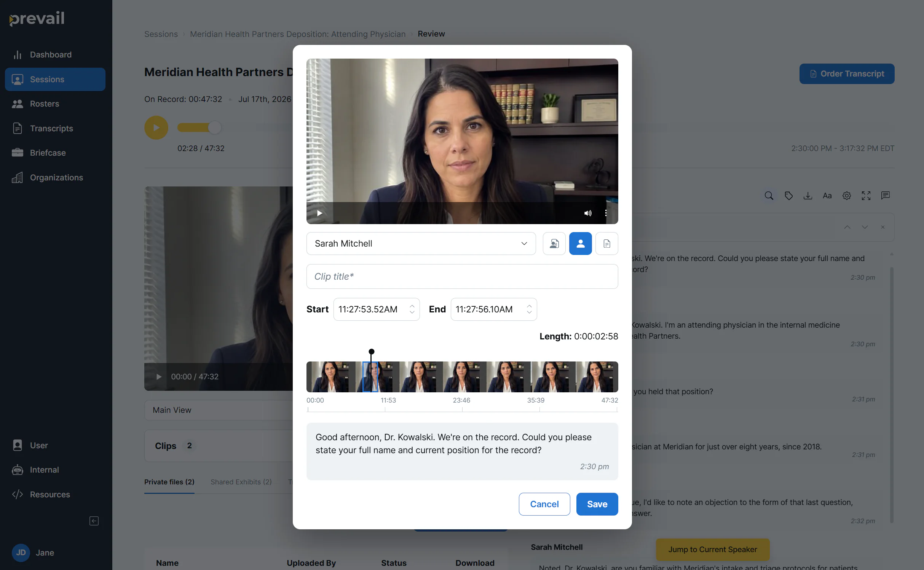Switch to the transcript-only view icon
924x570 pixels.
(x=606, y=244)
